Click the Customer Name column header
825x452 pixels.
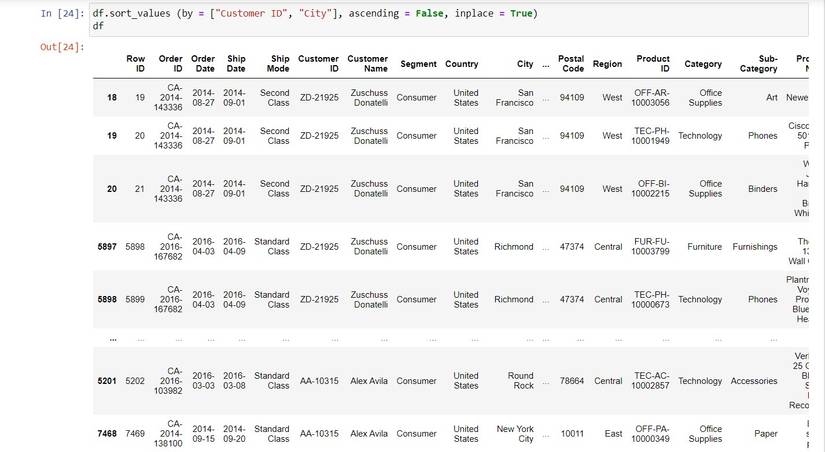pos(367,64)
